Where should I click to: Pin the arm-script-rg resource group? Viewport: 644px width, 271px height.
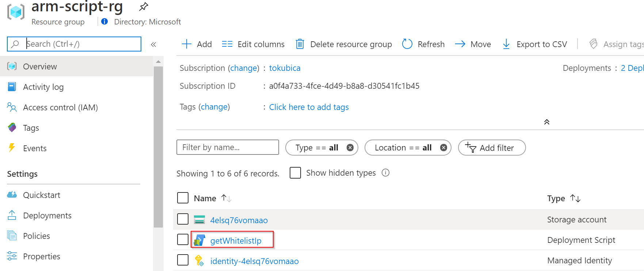click(x=144, y=7)
